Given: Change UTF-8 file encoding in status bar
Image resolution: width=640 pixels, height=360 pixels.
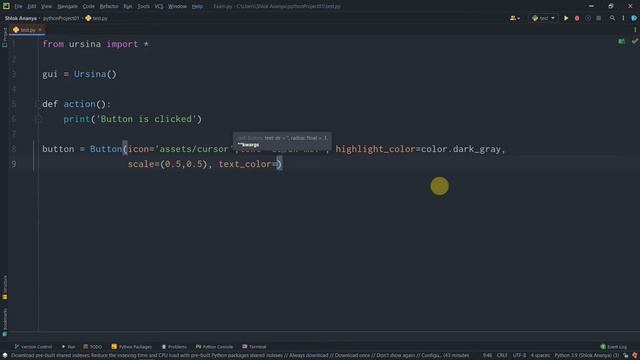Looking at the screenshot, I should coord(519,356).
